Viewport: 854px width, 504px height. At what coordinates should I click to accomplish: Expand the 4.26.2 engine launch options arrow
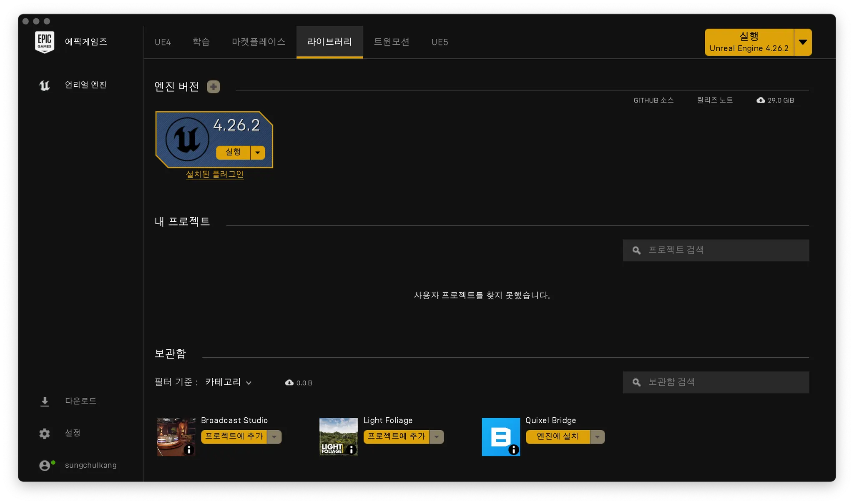(x=258, y=153)
